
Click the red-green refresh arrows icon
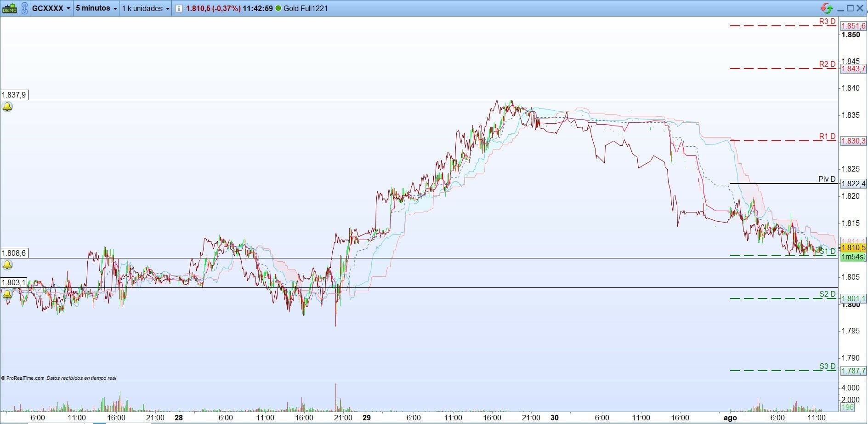(x=826, y=8)
